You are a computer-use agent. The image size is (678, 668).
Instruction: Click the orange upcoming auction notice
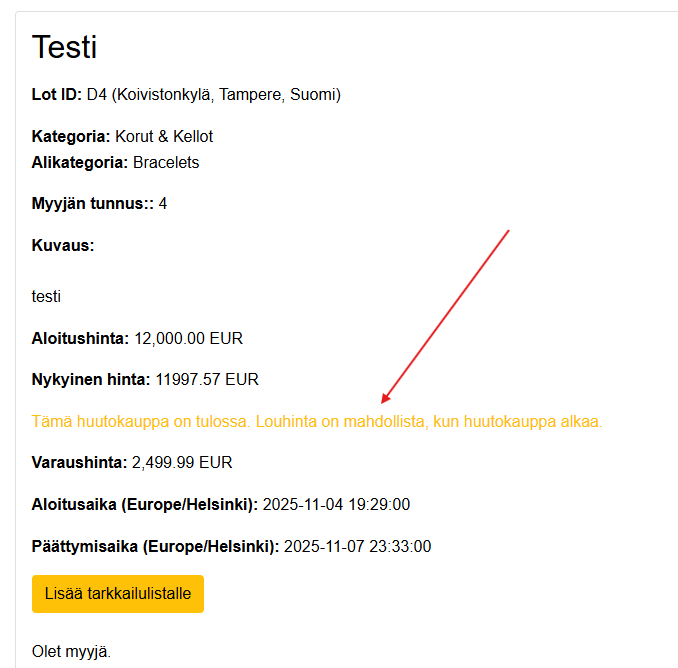click(317, 422)
